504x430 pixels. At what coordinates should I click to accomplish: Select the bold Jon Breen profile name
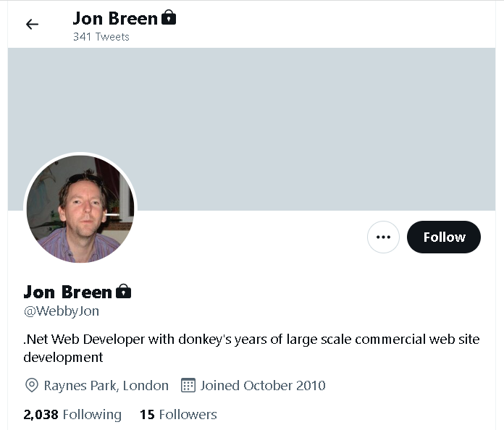pos(67,292)
